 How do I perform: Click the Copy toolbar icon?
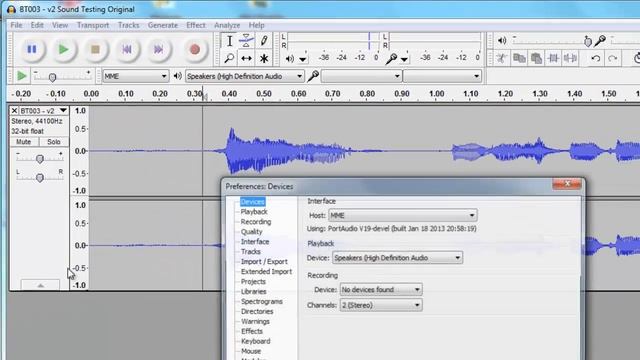(x=519, y=58)
